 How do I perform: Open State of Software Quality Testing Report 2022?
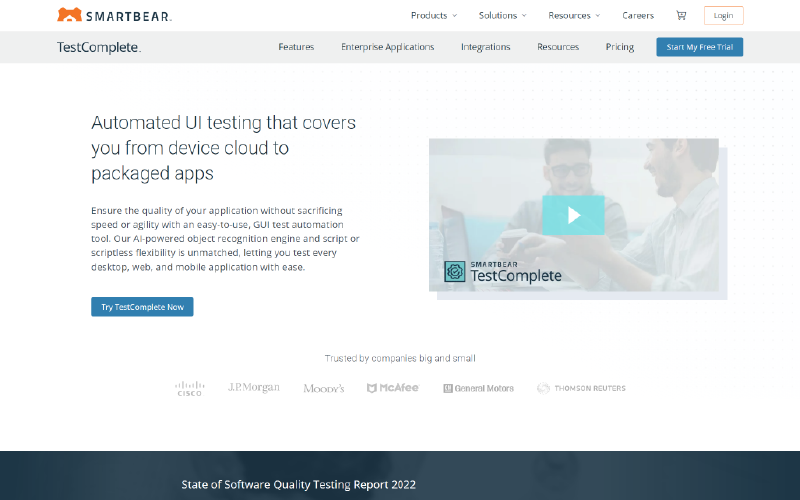pos(298,484)
